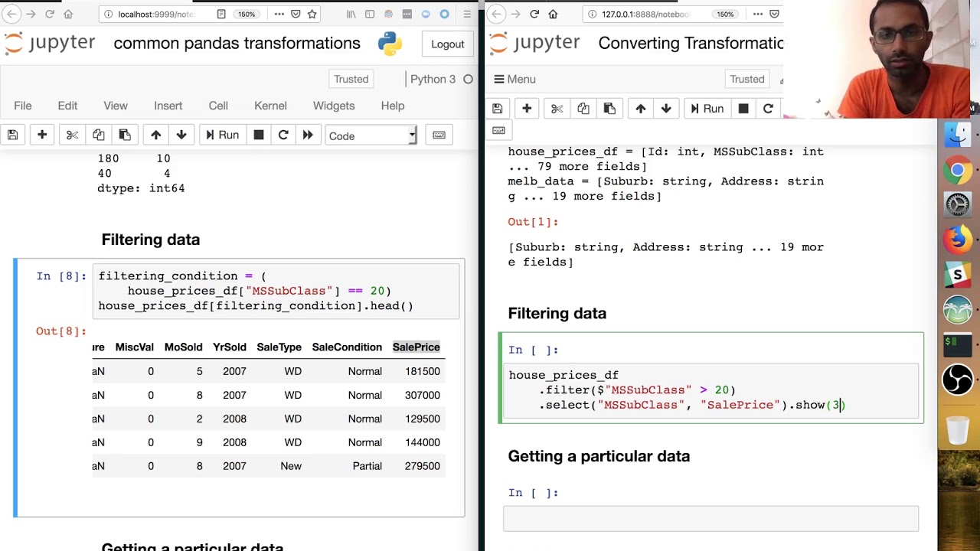980x551 pixels.
Task: Click empty cell under 'Getting a particular data'
Action: (x=710, y=518)
